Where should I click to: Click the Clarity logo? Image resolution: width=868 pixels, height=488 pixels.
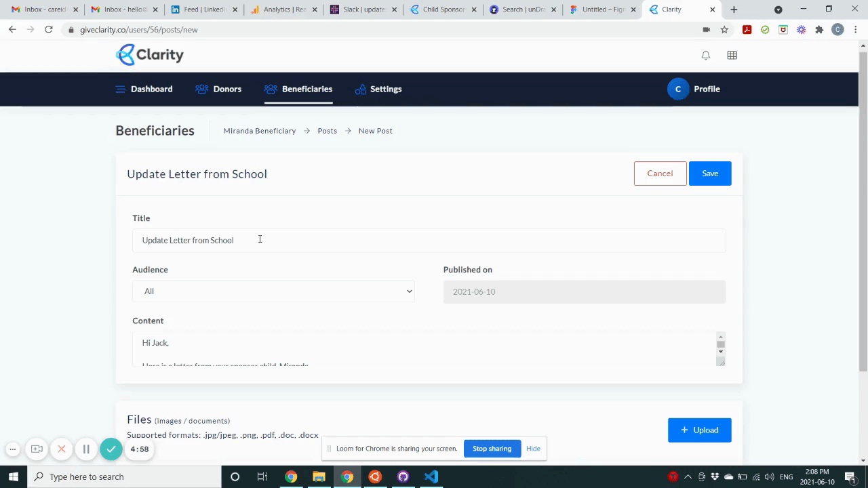(x=149, y=54)
